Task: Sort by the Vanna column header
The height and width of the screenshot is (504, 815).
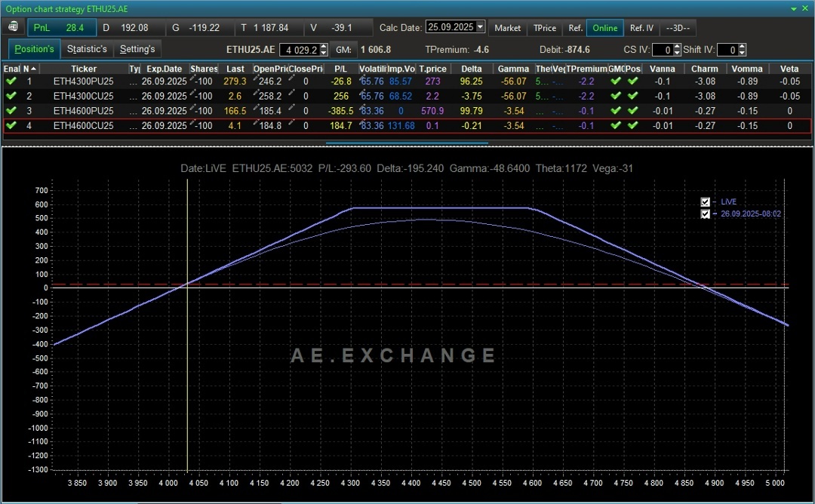Action: (x=663, y=69)
